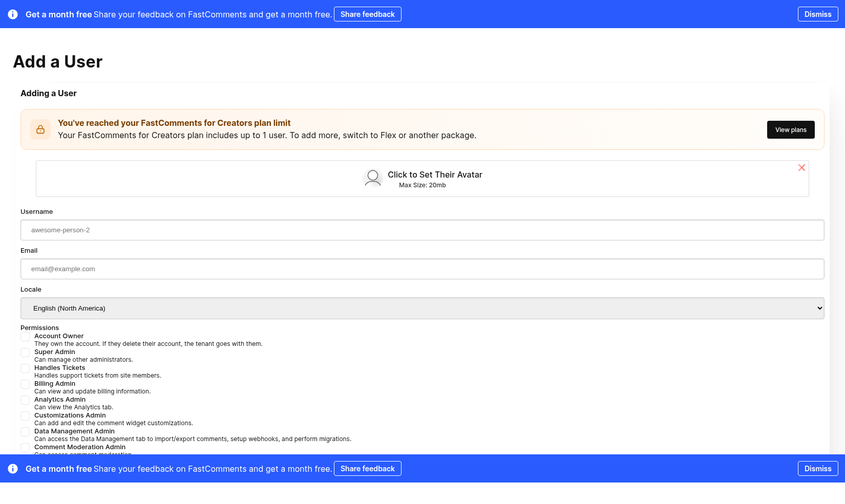The height and width of the screenshot is (504, 845).
Task: Click the red X in the avatar box
Action: click(x=801, y=168)
